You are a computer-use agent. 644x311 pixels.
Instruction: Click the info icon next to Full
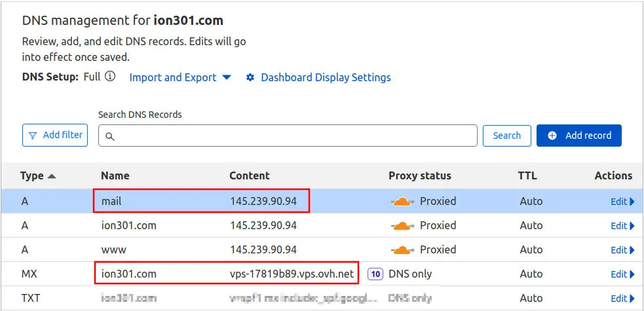pos(110,77)
